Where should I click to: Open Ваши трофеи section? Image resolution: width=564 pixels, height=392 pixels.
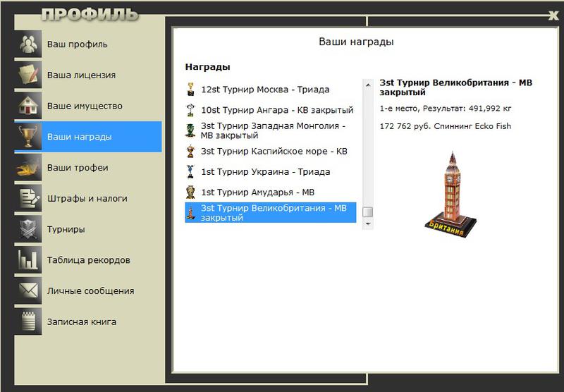[87, 168]
